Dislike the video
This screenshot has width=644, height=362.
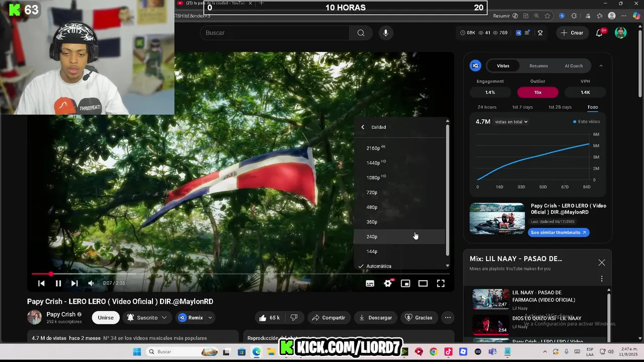tap(294, 318)
